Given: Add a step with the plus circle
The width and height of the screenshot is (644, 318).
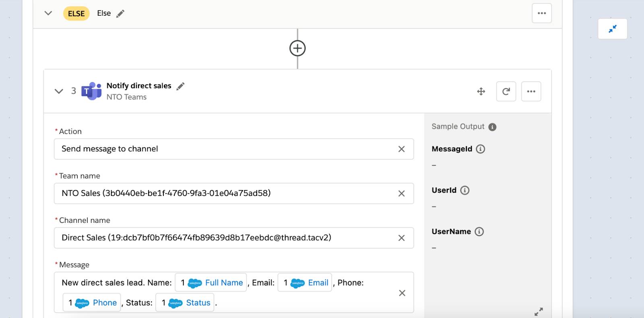Looking at the screenshot, I should click(297, 48).
